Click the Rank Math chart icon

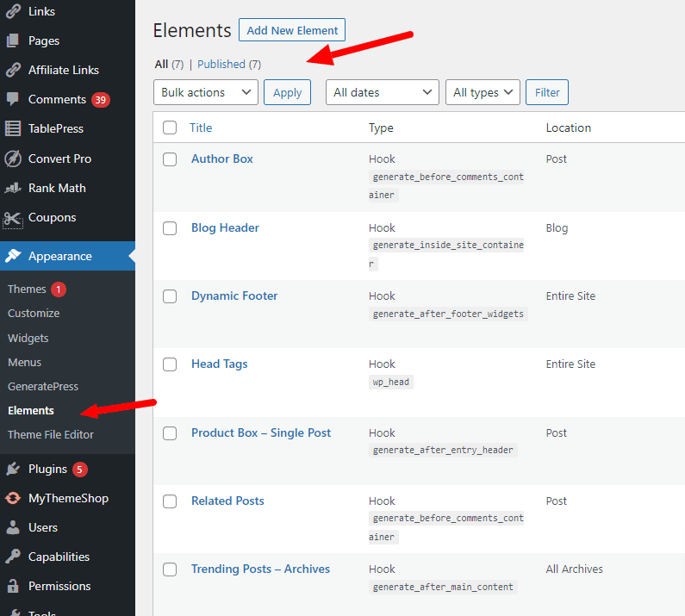pos(13,188)
